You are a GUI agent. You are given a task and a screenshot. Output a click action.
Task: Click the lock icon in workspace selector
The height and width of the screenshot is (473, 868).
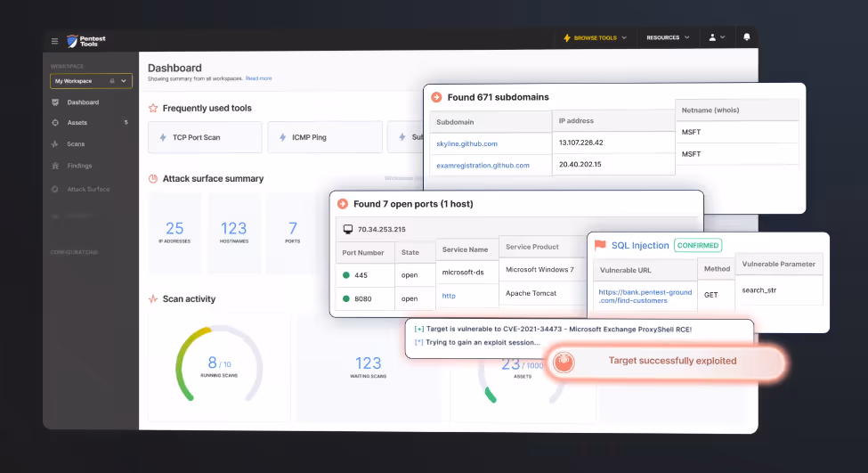click(x=112, y=81)
